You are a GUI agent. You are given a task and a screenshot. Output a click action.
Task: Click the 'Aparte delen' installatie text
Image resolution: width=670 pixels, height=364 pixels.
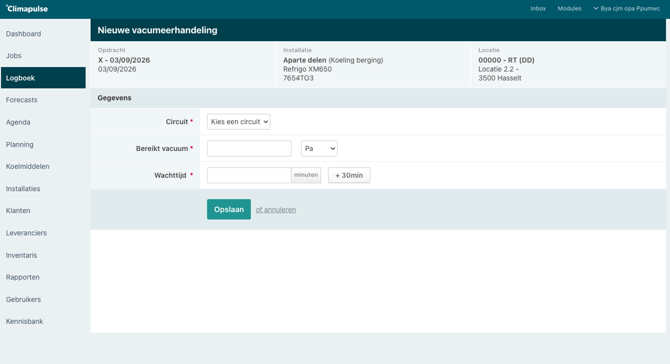(x=305, y=60)
